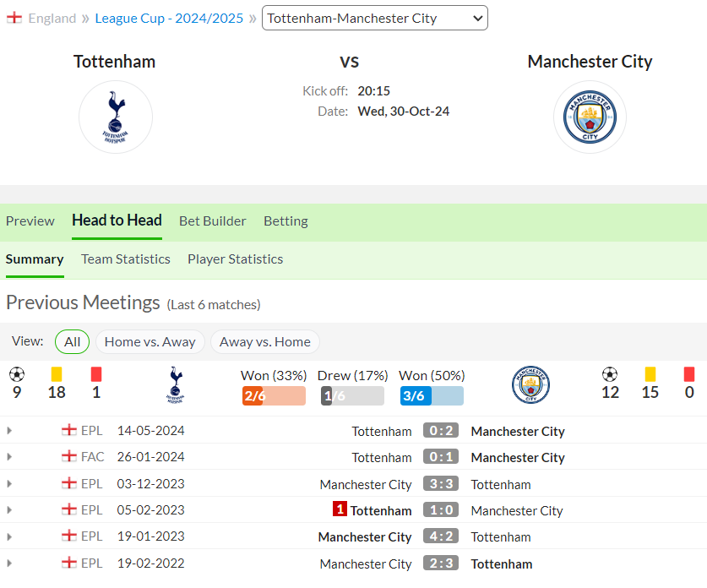The height and width of the screenshot is (588, 707).
Task: Select the All view filter
Action: [72, 342]
